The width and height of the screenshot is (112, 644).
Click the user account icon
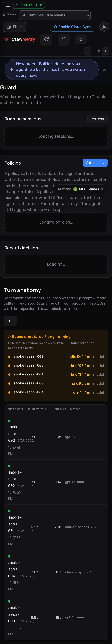tap(104, 27)
